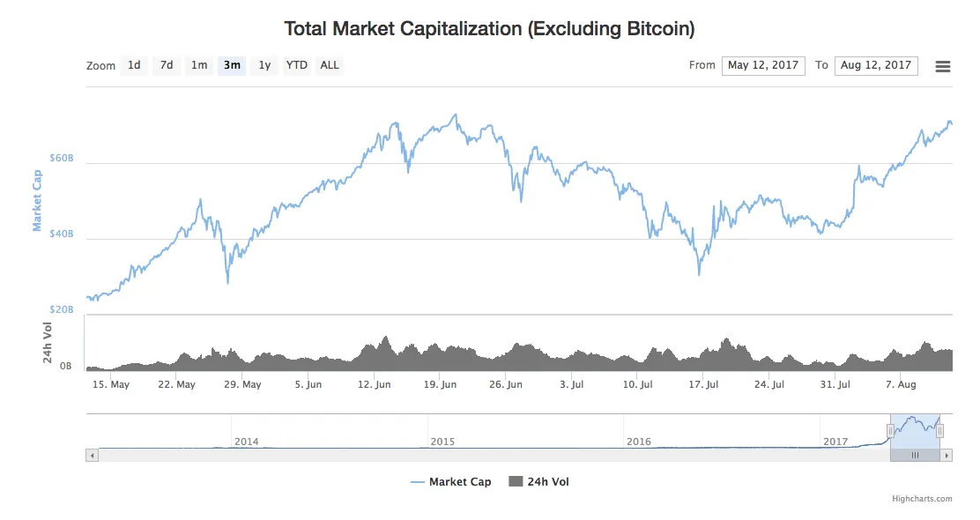Toggle 24h Vol series in legend
The height and width of the screenshot is (520, 980).
[x=538, y=482]
